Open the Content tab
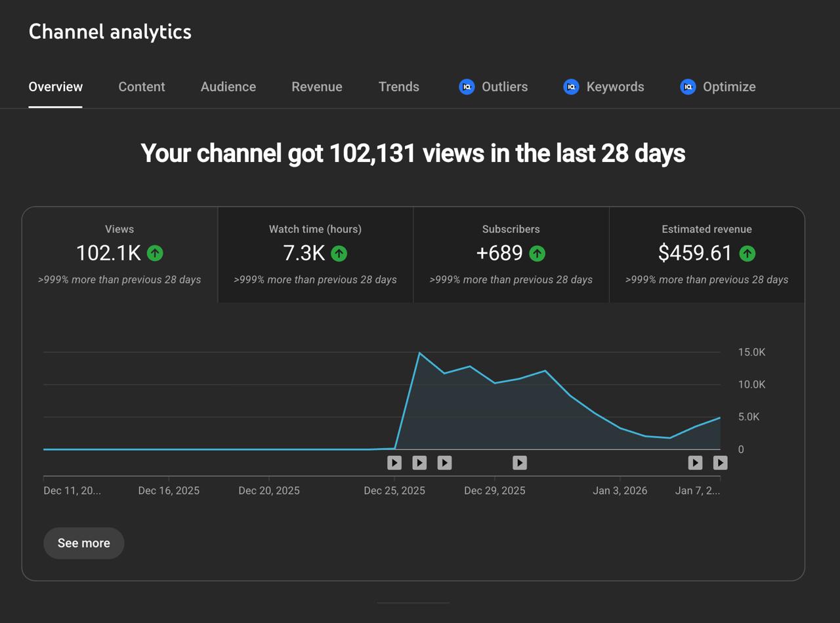This screenshot has height=623, width=840. coord(142,87)
